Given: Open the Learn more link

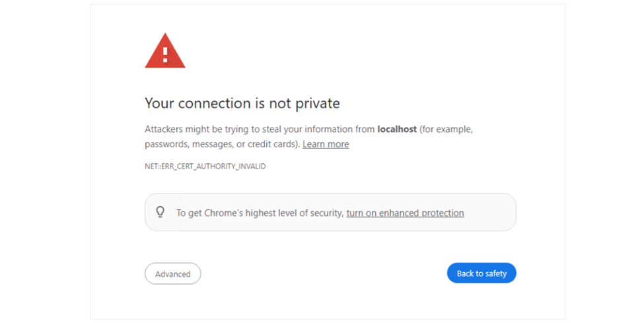Looking at the screenshot, I should click(x=326, y=144).
